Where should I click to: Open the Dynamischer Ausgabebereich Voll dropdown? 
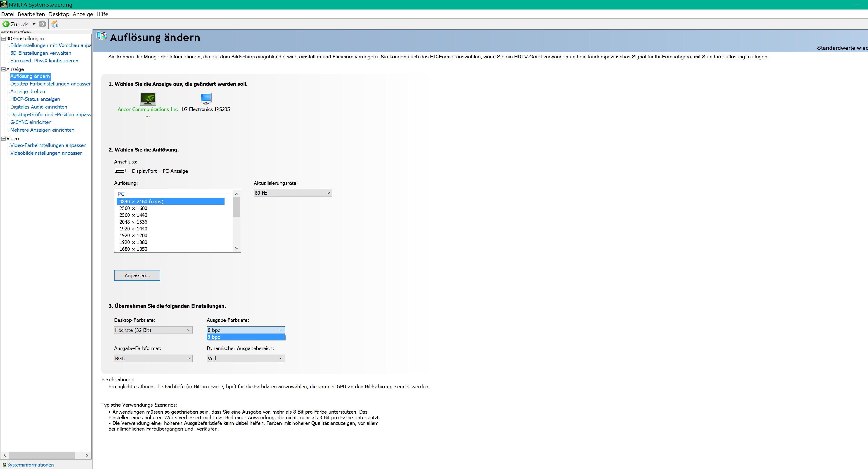pyautogui.click(x=246, y=358)
